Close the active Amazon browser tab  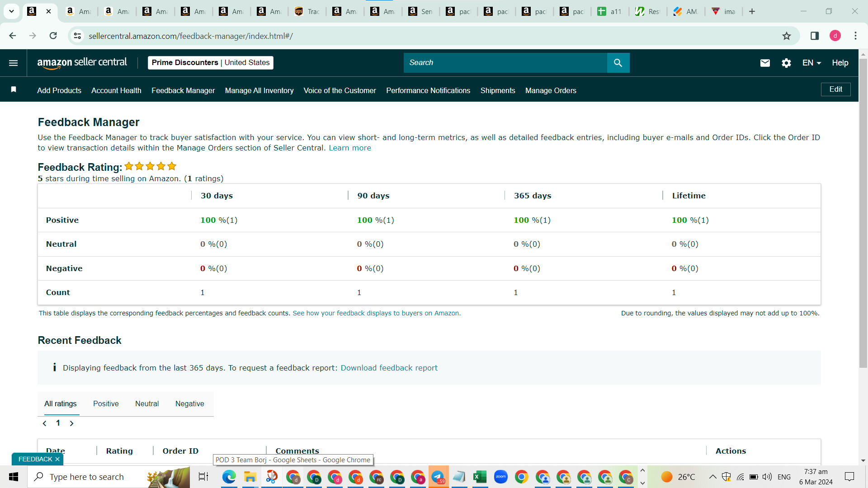tap(48, 12)
